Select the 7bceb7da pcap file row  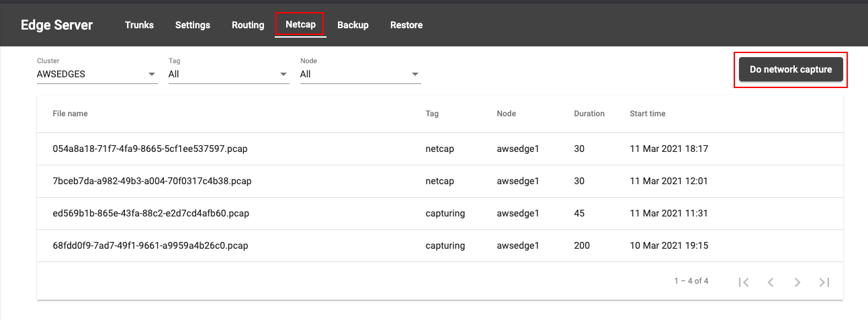click(x=440, y=181)
